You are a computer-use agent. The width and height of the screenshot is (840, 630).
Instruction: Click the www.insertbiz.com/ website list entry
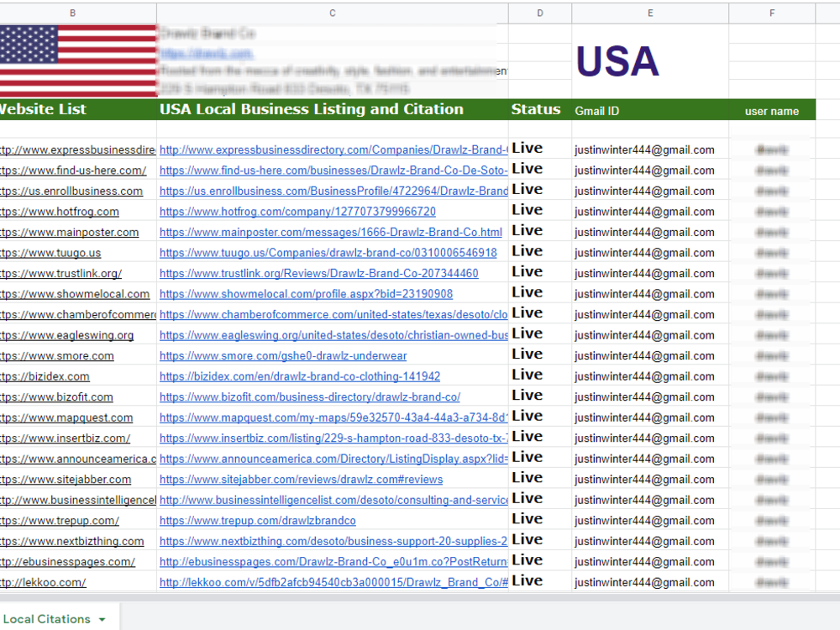tap(65, 438)
